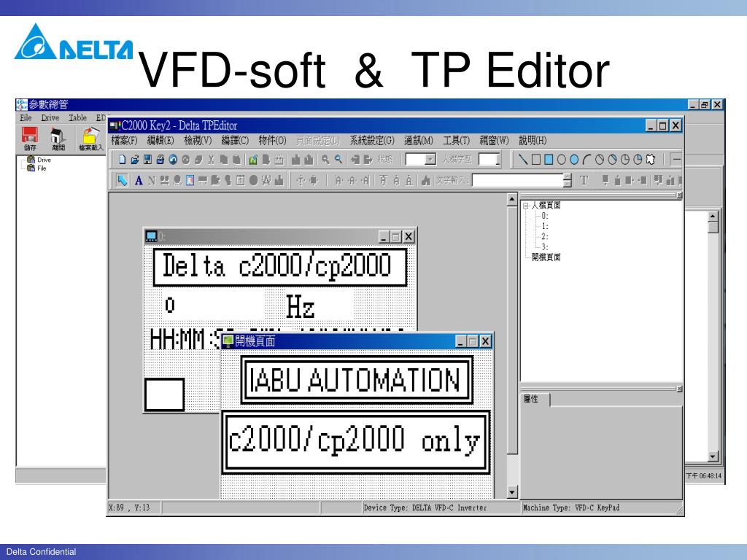The width and height of the screenshot is (747, 560).
Task: Click the folder 檔案載入 Load File icon
Action: [x=90, y=139]
